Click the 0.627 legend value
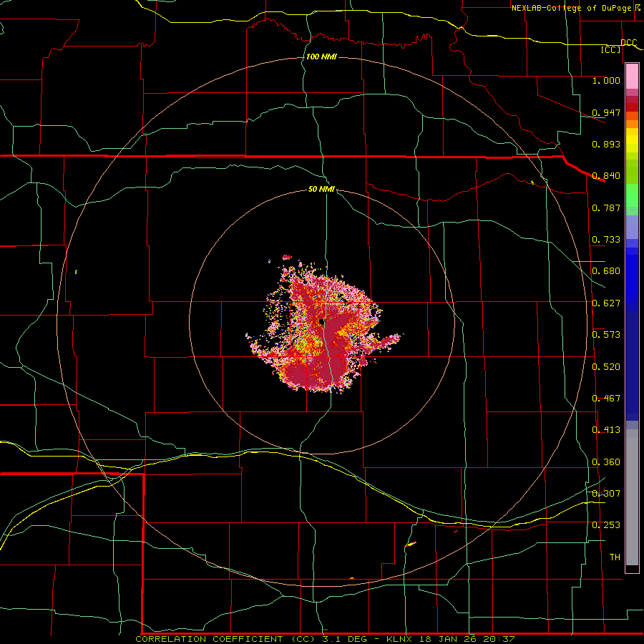This screenshot has height=644, width=644. [606, 303]
